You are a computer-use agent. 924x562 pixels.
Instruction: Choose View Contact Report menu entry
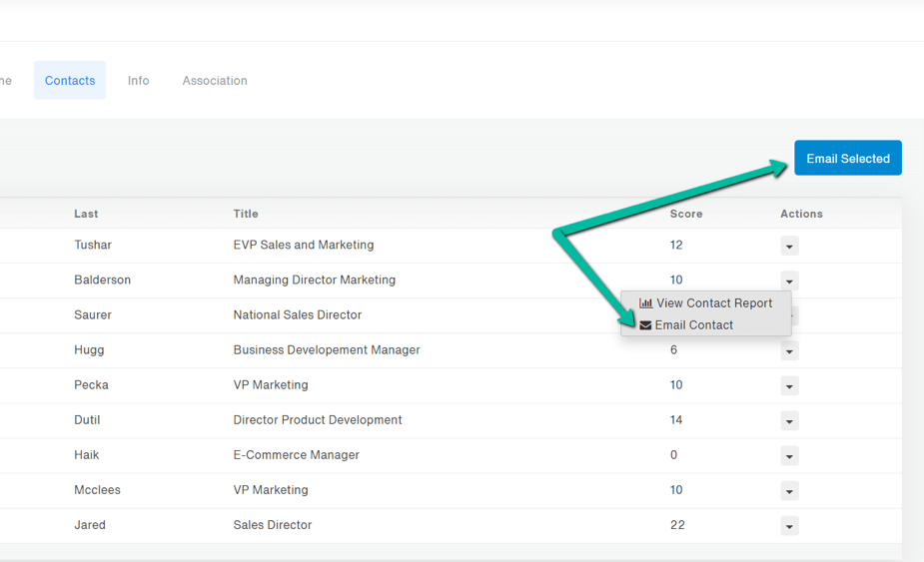[x=713, y=303]
